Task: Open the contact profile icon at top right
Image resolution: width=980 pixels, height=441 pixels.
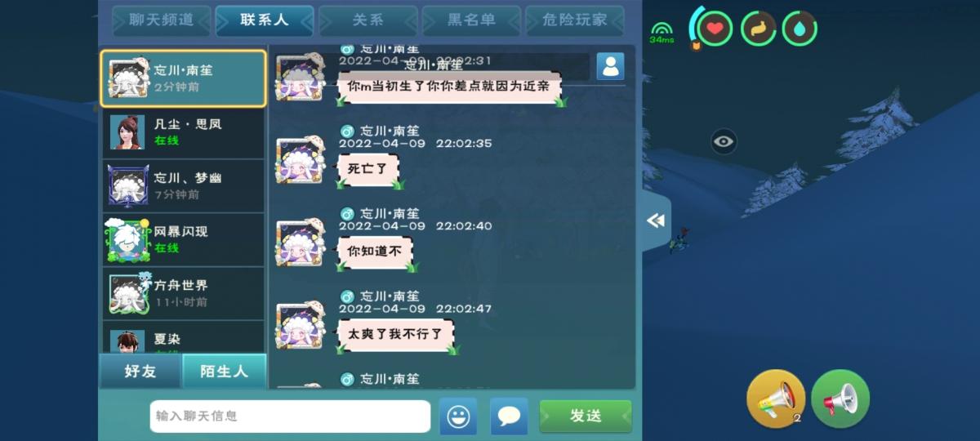Action: coord(610,66)
